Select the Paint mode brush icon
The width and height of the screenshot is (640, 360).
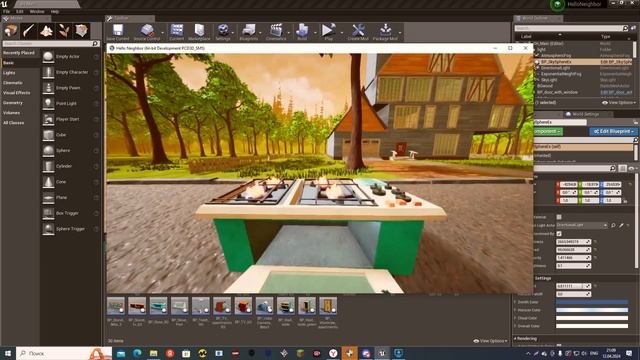[29, 31]
